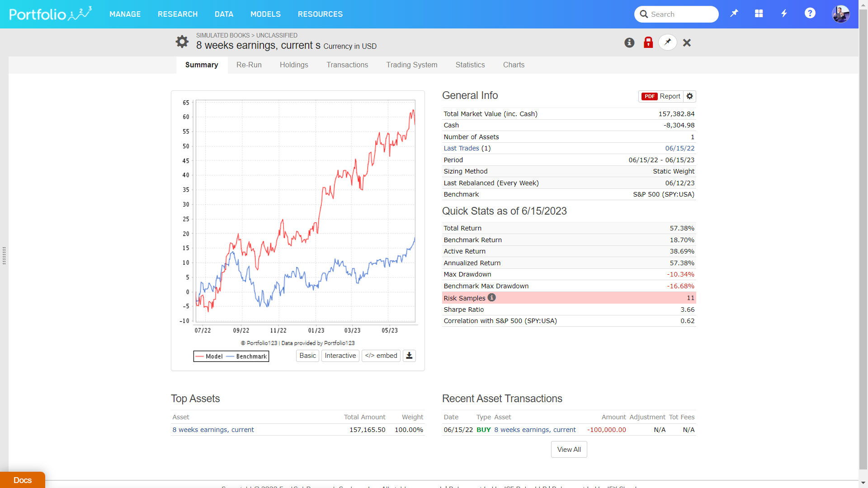Click the left sidebar drag handle

(4, 256)
